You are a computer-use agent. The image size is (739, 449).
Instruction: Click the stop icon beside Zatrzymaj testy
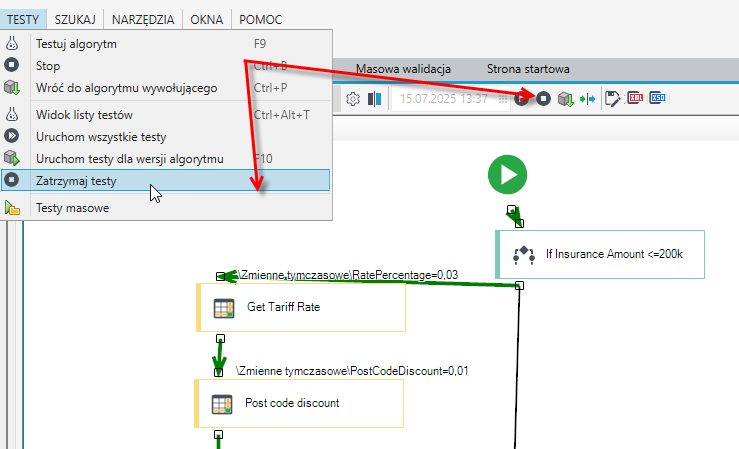(12, 180)
